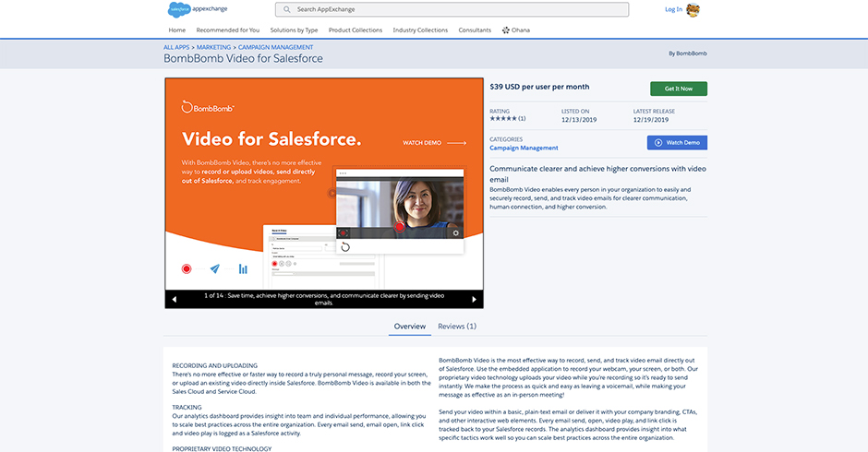Click the listed on date 12/13/2019
868x452 pixels.
(x=579, y=120)
